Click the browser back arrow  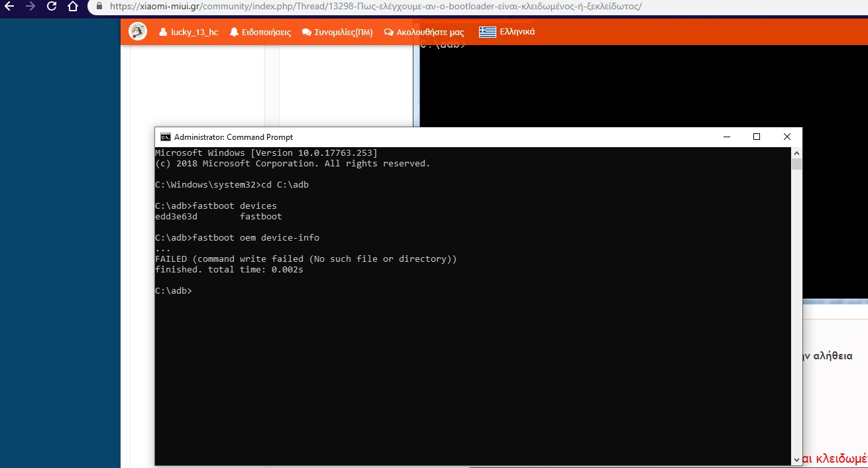(9, 7)
